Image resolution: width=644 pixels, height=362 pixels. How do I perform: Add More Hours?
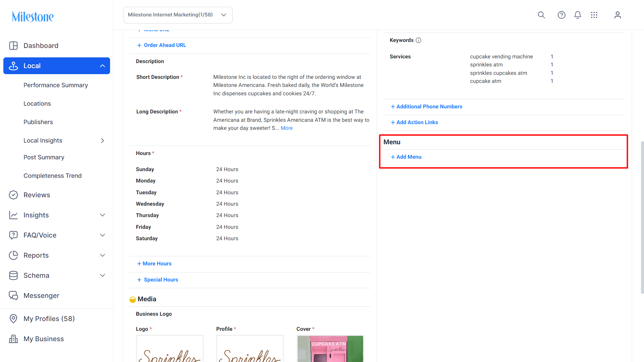[x=154, y=264]
